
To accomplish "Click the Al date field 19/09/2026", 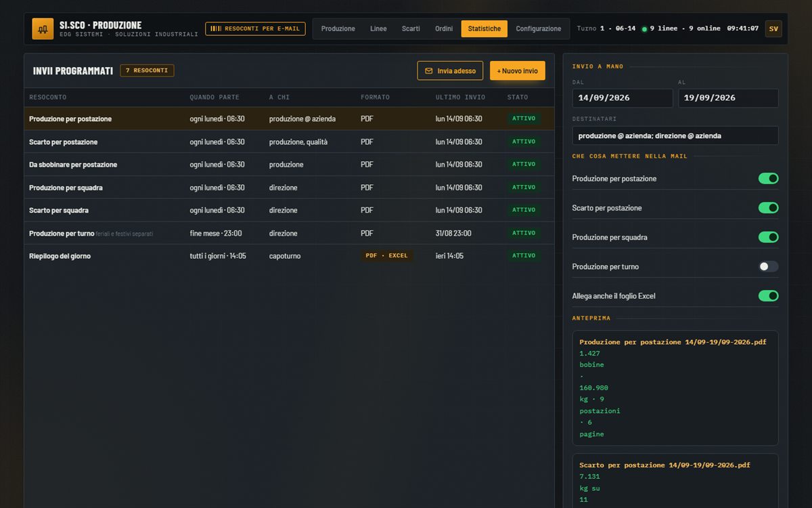I will tap(728, 98).
